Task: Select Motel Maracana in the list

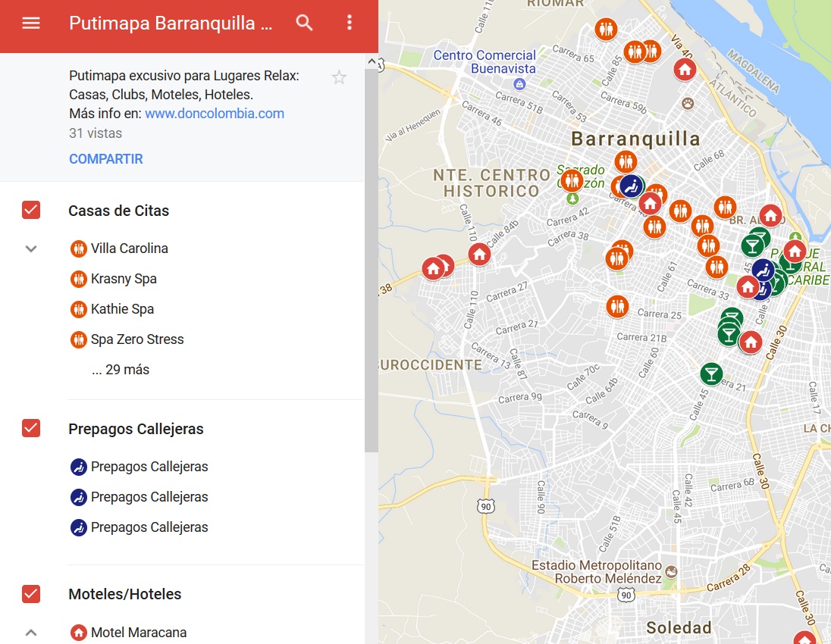Action: 138,632
